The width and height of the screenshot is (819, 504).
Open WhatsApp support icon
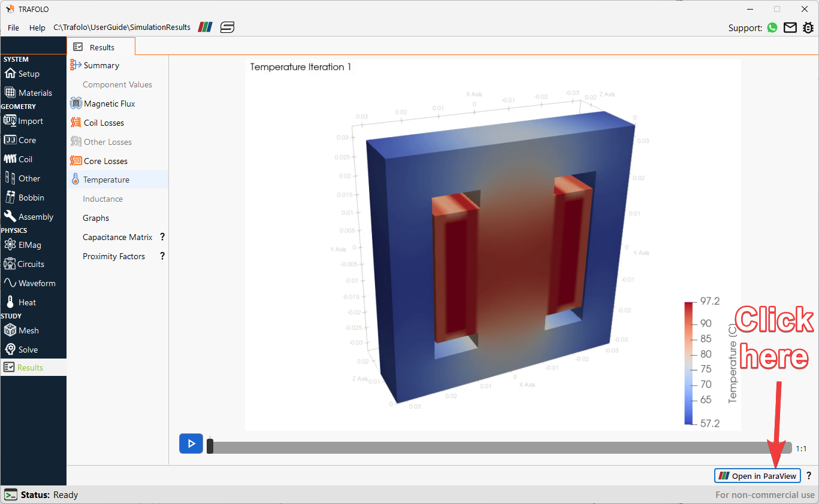pyautogui.click(x=772, y=28)
